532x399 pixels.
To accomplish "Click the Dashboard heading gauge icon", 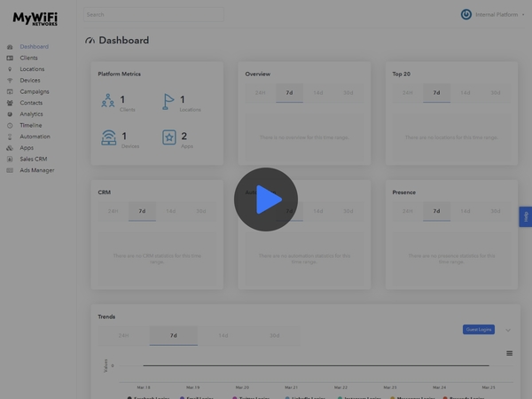I will point(90,41).
